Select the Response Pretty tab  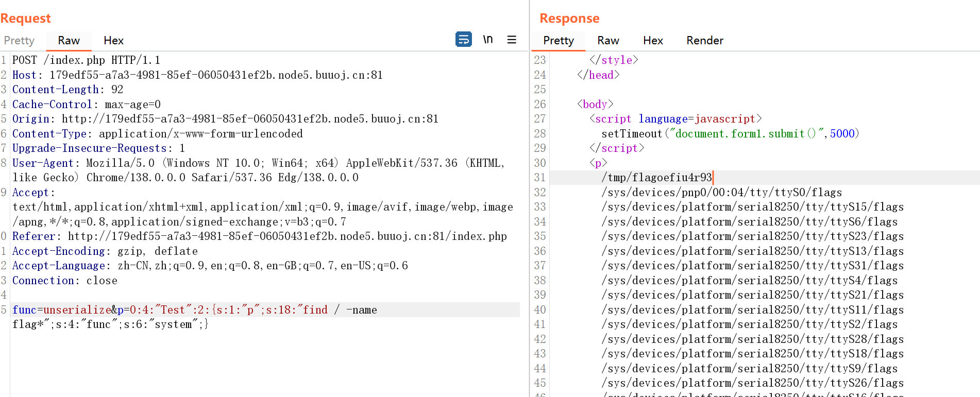coord(559,41)
